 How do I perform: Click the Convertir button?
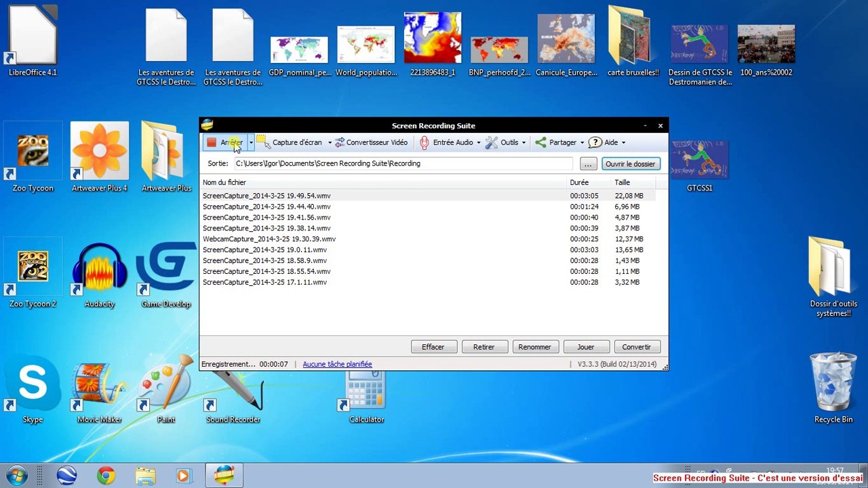(x=637, y=347)
